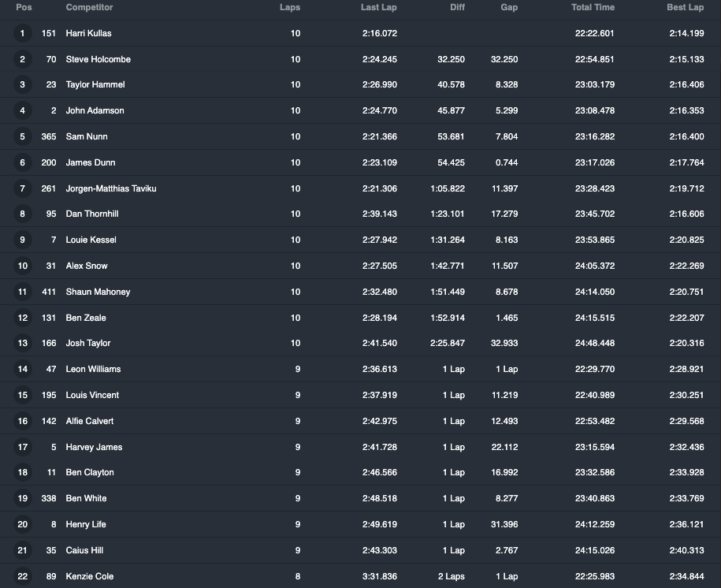This screenshot has width=721, height=588.
Task: Click the position 13 circle badge
Action: tap(23, 343)
